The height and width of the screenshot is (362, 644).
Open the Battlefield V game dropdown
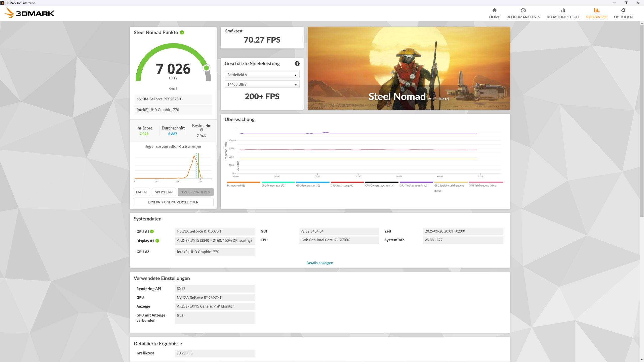click(262, 75)
